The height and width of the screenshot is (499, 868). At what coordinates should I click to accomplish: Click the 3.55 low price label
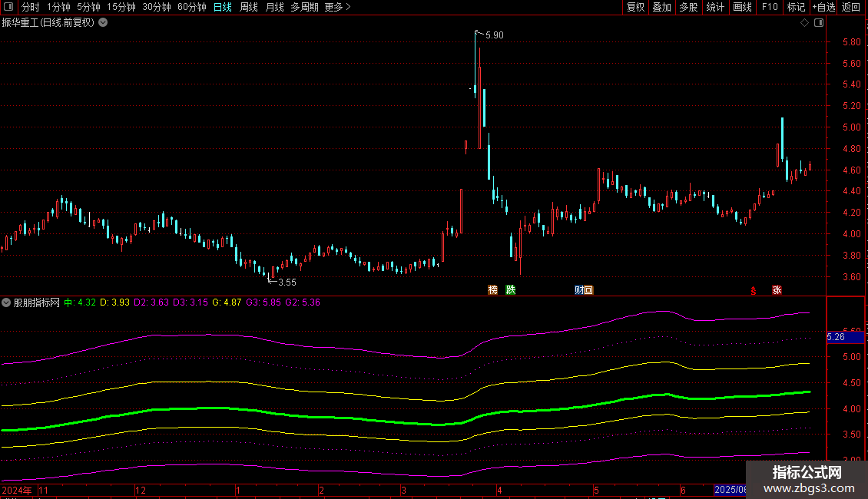tap(287, 283)
